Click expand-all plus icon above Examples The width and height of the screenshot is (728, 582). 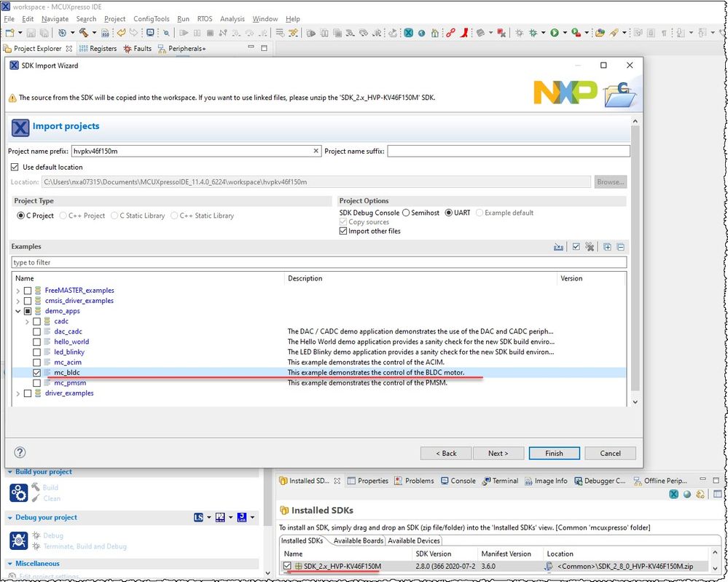[607, 247]
